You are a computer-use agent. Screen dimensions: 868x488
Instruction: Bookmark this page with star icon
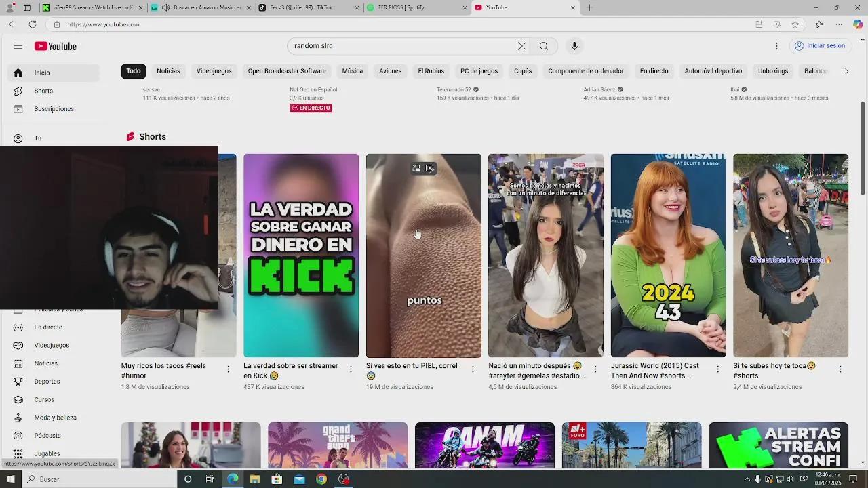(795, 24)
